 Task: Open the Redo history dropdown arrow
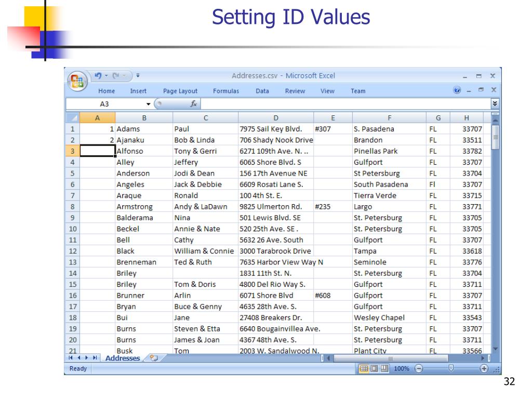point(124,76)
